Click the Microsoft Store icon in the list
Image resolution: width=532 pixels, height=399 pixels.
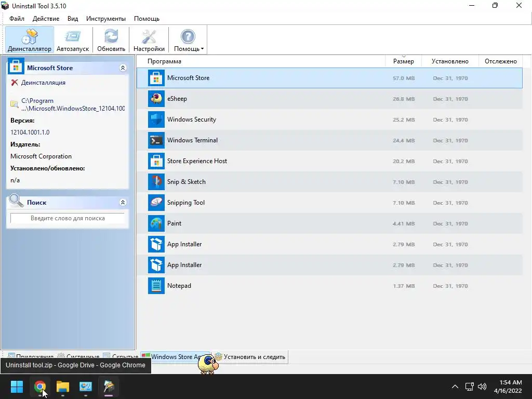[x=156, y=78]
